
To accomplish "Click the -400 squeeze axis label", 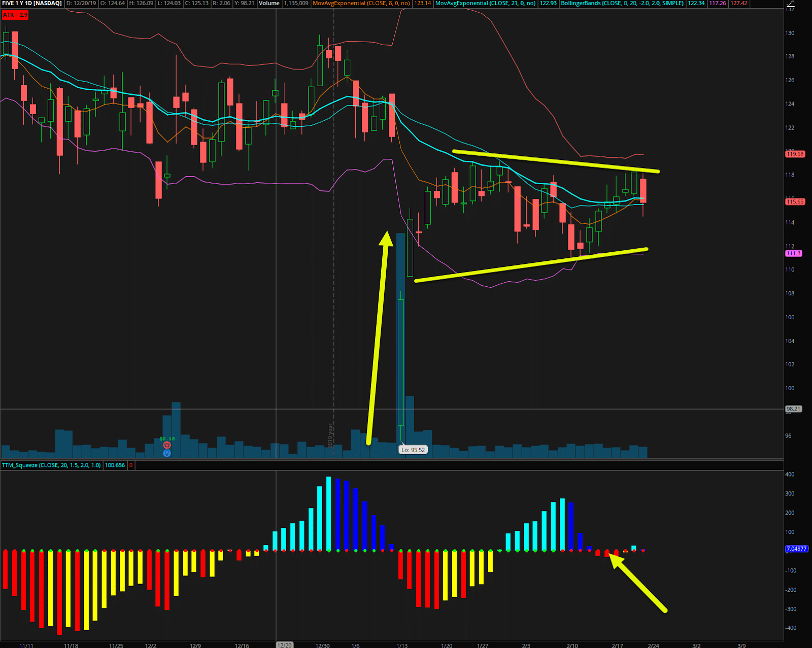I will 791,628.
